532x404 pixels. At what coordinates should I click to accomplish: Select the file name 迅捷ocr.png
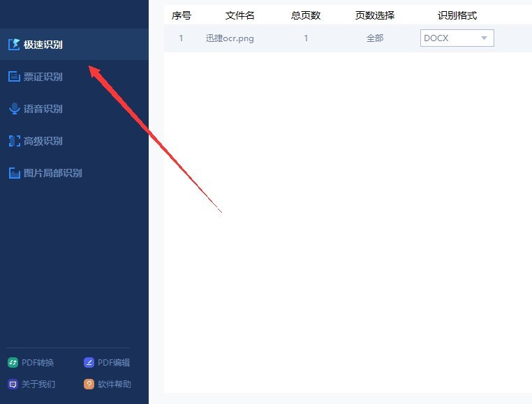(x=230, y=38)
